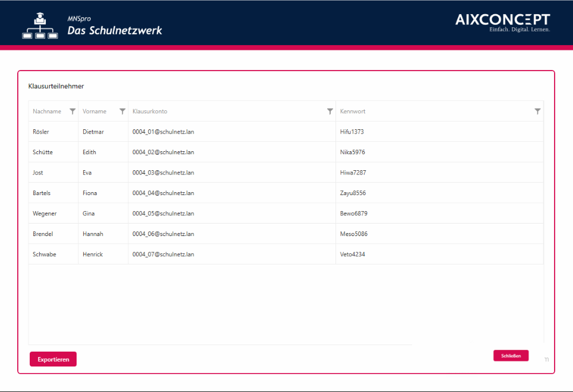Select the first name Fiona cell
Viewport: 573px width, 392px height.
(x=90, y=193)
